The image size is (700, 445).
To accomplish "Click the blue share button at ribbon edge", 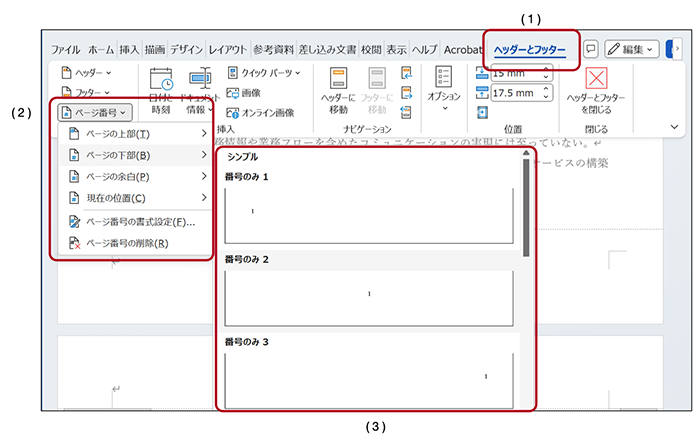I will [x=669, y=49].
